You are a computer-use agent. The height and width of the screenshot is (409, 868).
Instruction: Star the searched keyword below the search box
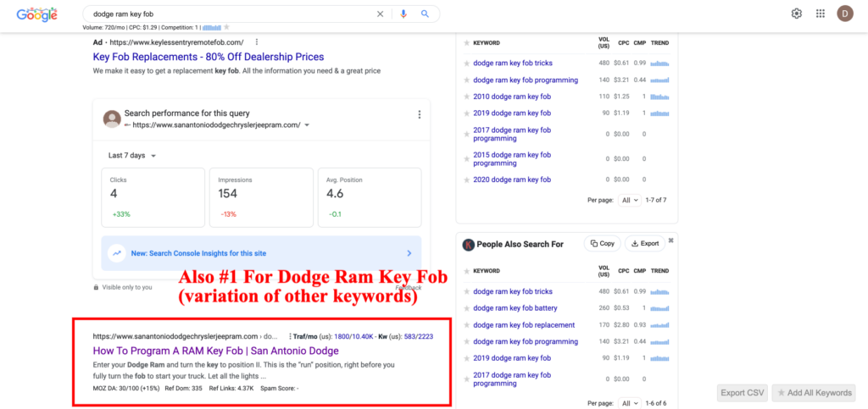226,27
